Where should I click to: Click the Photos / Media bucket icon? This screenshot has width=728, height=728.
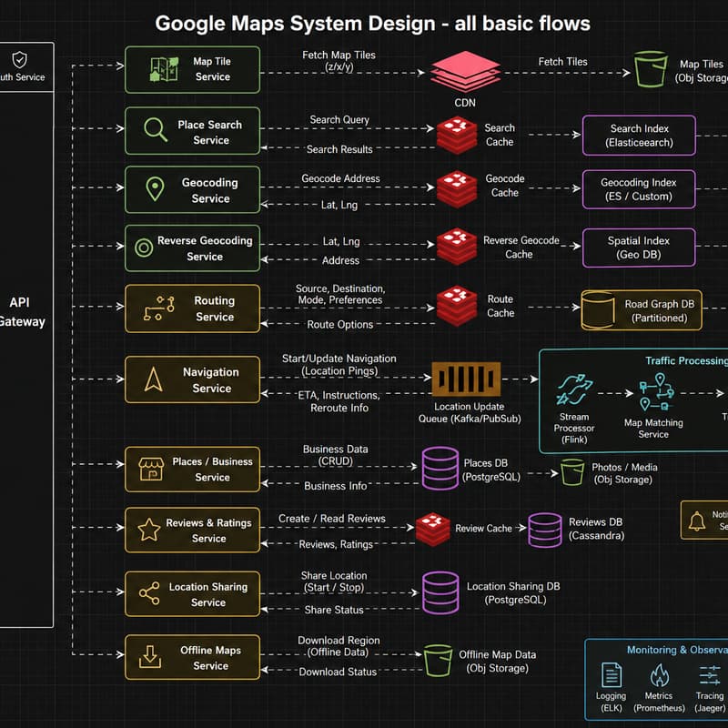pyautogui.click(x=572, y=472)
